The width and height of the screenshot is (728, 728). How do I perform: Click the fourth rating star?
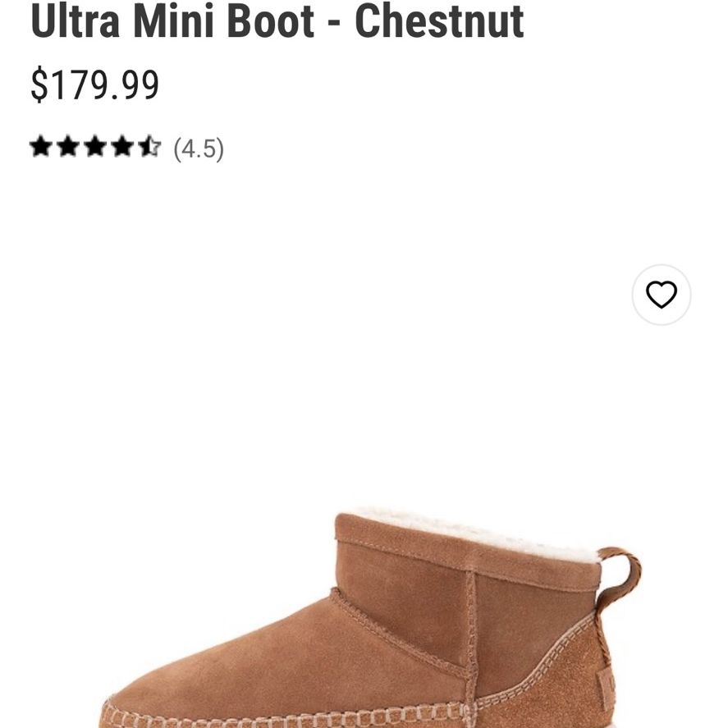122,147
